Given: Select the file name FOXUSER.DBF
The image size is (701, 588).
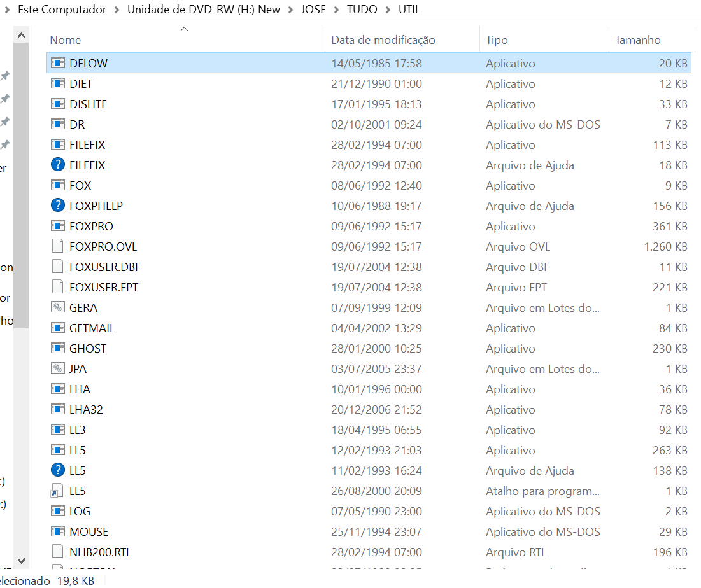Looking at the screenshot, I should click(x=105, y=267).
